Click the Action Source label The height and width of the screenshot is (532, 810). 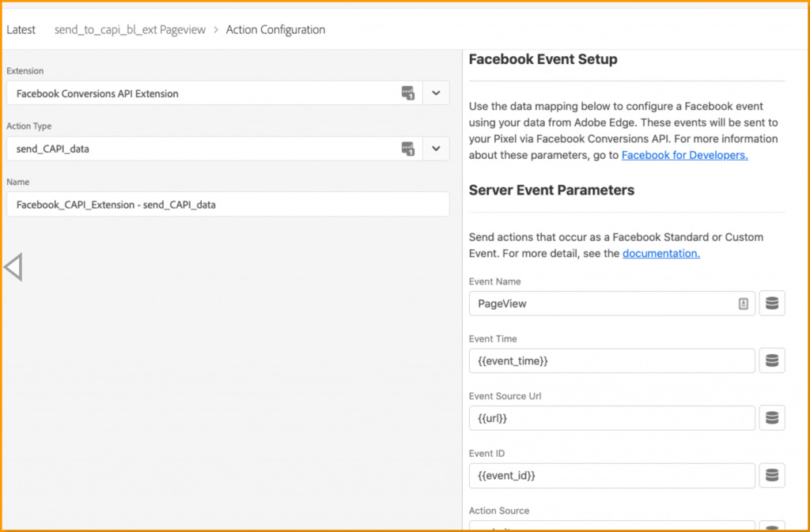499,511
